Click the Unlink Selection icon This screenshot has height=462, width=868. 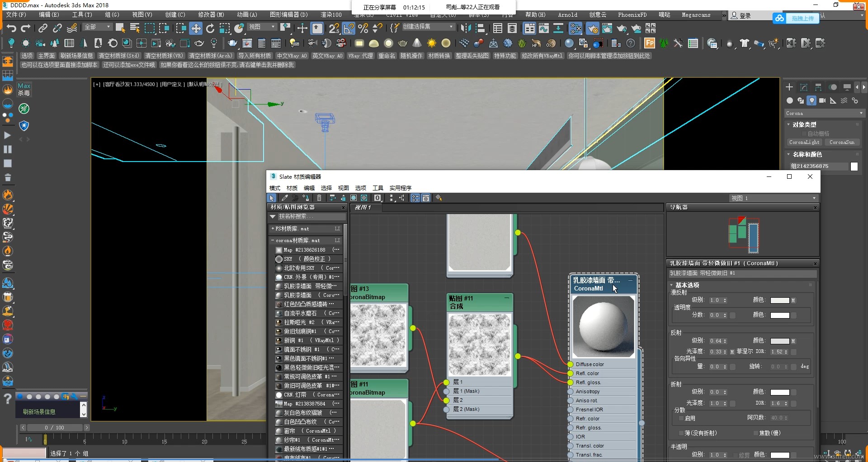click(x=57, y=29)
